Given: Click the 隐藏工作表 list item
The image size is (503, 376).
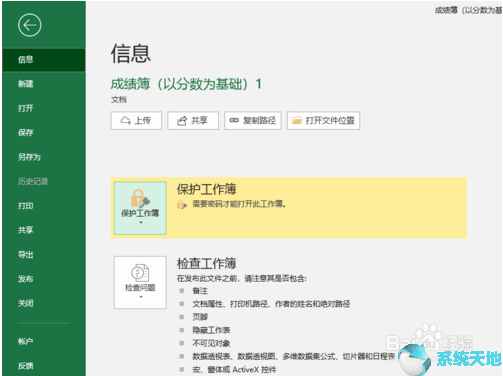Looking at the screenshot, I should 211,330.
